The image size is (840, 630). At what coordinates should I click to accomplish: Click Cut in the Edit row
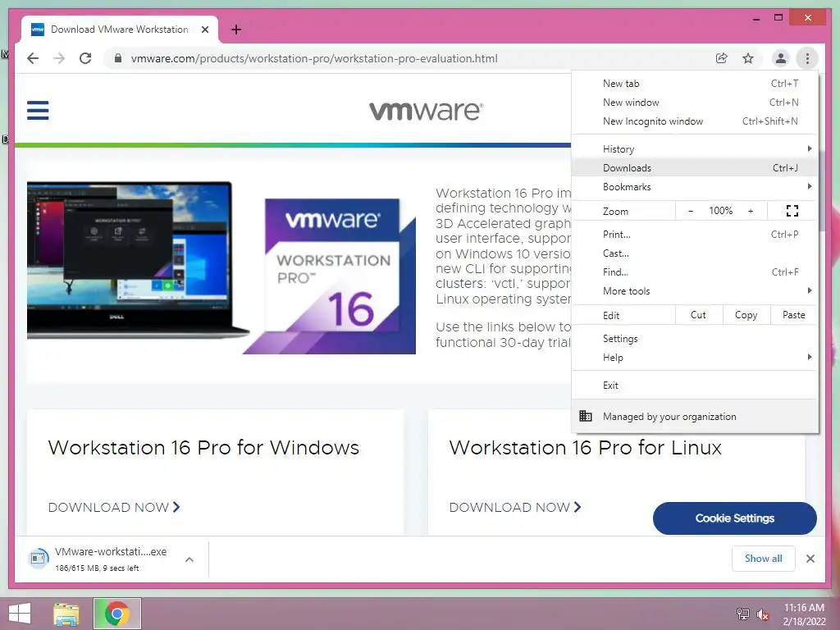click(699, 315)
